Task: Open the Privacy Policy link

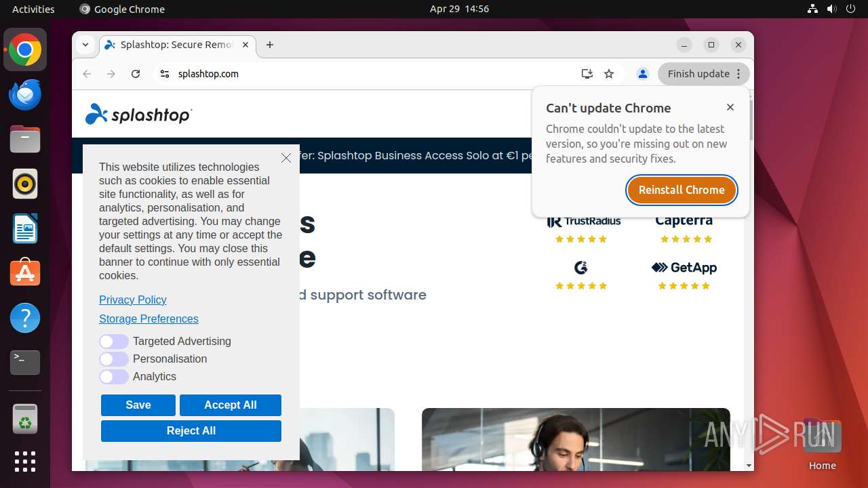Action: (133, 300)
